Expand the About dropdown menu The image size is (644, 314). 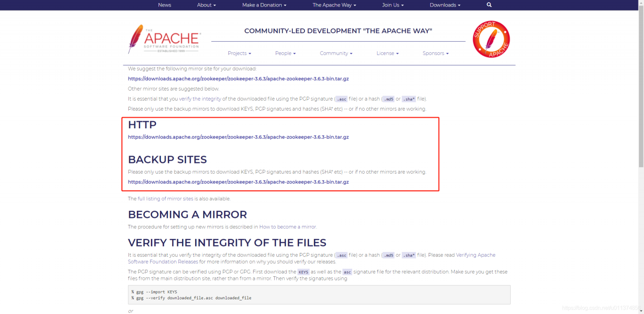click(206, 5)
